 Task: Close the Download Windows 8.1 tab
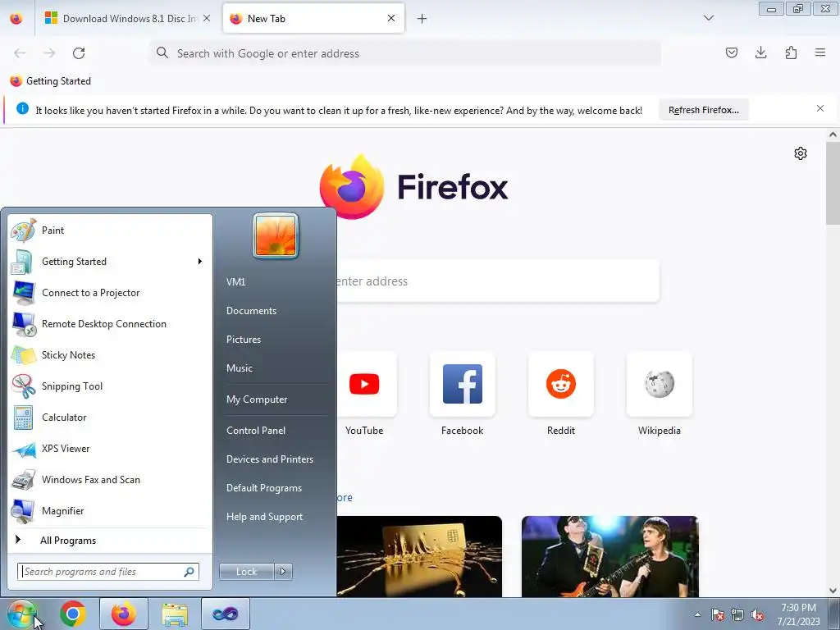207,19
